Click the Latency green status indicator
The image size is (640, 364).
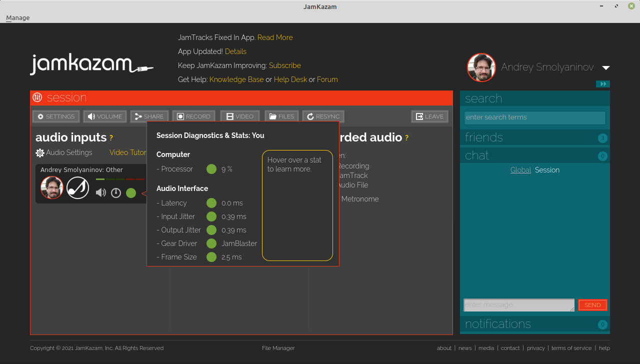pyautogui.click(x=211, y=203)
